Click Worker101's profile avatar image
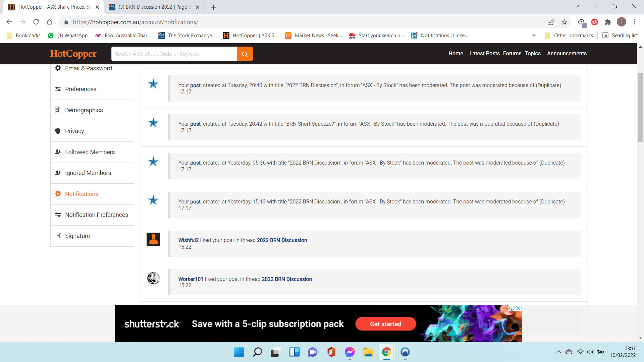 153,278
